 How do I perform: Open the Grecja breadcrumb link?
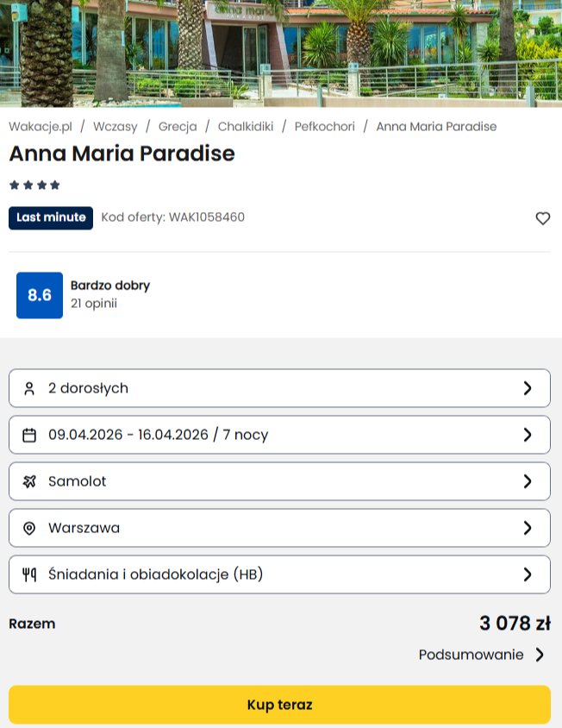click(x=178, y=126)
